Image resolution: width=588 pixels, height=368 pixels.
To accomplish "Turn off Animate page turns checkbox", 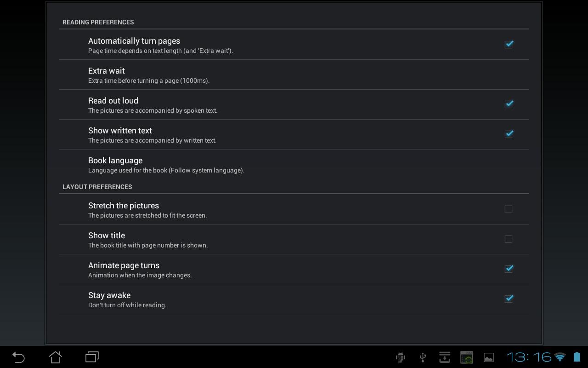I will coord(509,269).
